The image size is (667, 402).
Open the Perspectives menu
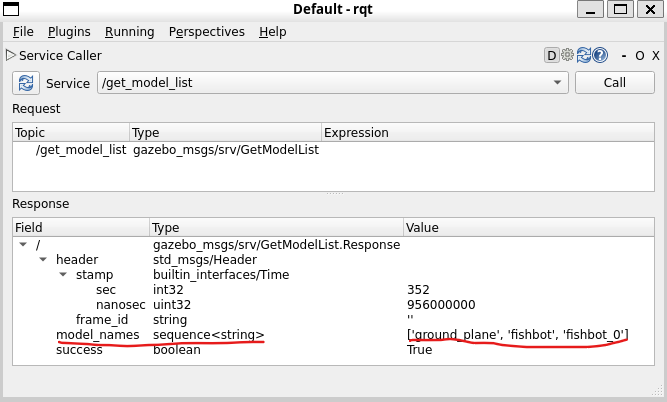coord(207,32)
